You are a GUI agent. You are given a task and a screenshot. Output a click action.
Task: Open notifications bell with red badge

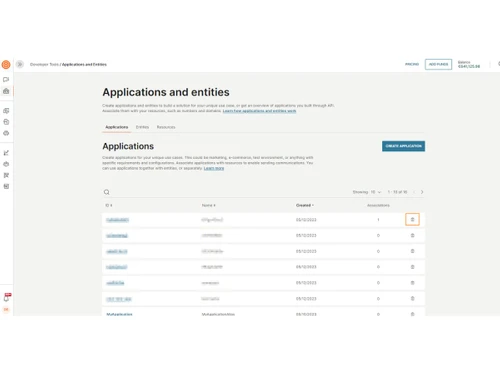coord(6,297)
